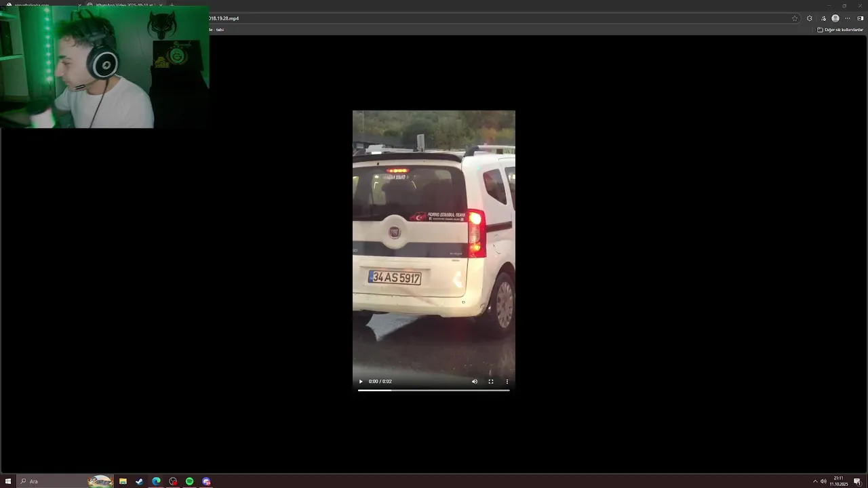Screen dimensions: 868x488
Task: Open a new tab with the plus button
Action: tap(172, 5)
